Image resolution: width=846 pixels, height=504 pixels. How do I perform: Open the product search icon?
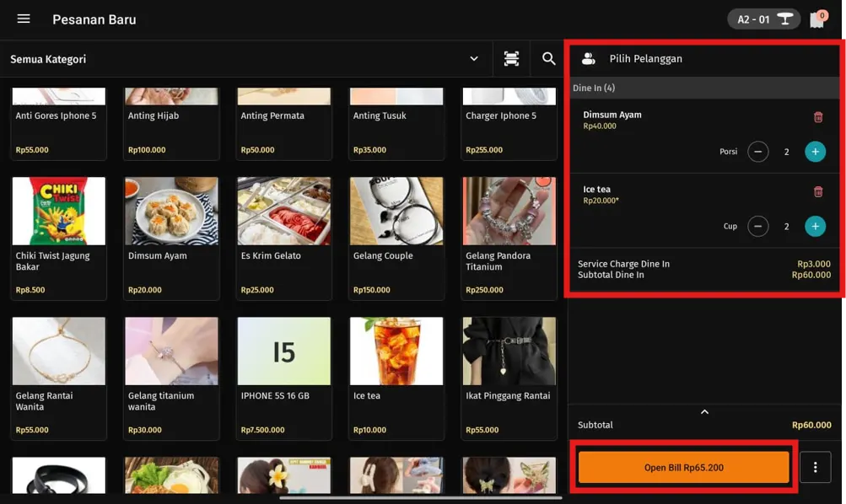click(x=548, y=59)
